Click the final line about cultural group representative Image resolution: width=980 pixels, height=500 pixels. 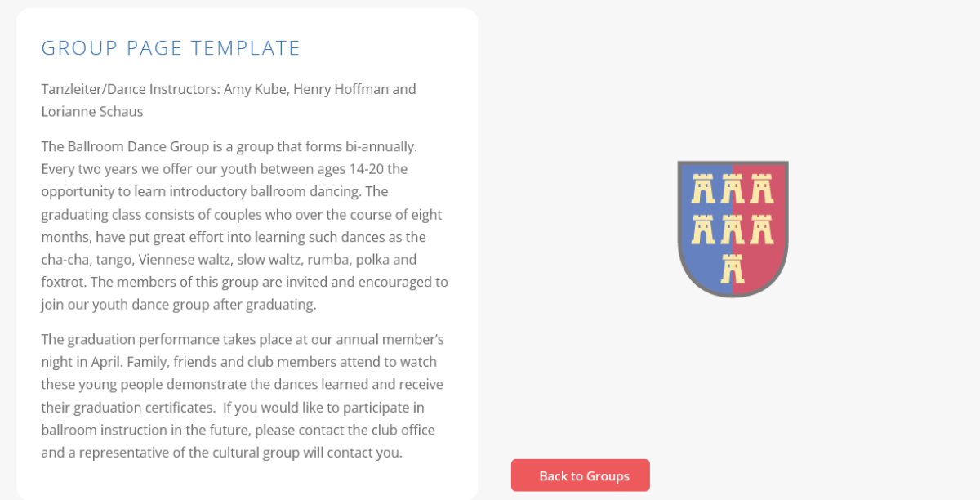[221, 452]
